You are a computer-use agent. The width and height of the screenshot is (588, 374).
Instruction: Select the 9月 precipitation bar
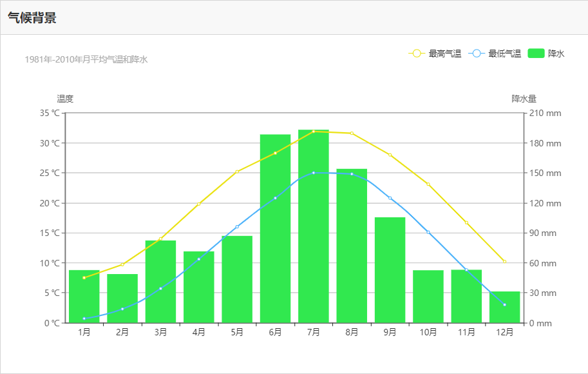[390, 270]
